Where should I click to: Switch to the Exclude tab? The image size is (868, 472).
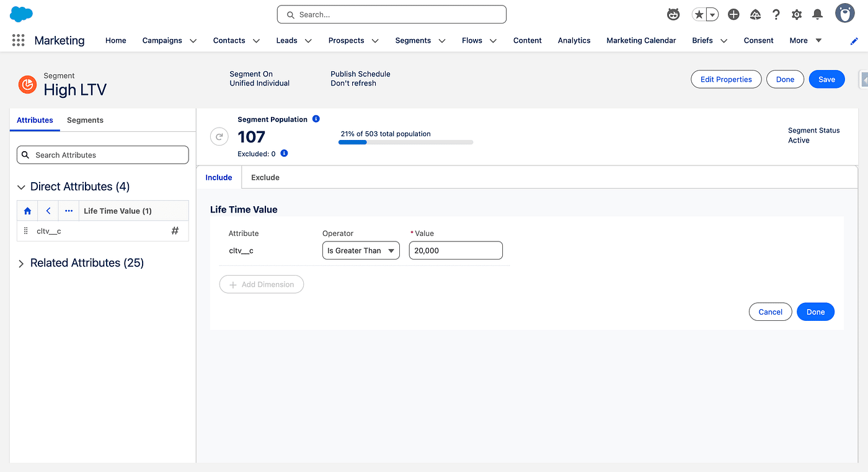(x=265, y=178)
